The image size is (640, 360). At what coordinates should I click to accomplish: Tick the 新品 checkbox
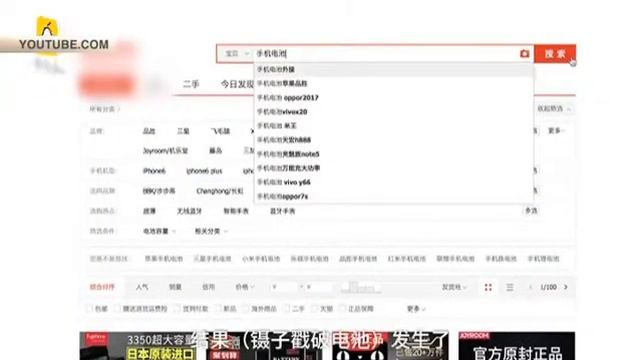(x=218, y=309)
